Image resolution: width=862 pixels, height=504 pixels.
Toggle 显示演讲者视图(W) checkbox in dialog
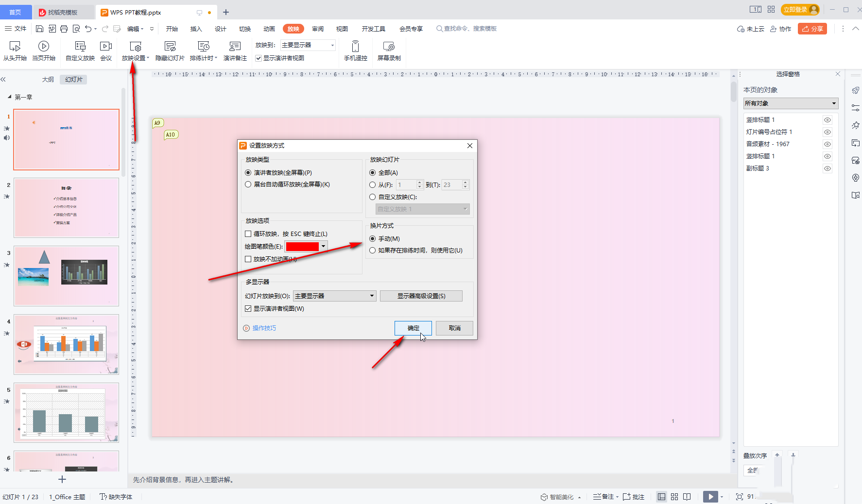[x=248, y=309]
